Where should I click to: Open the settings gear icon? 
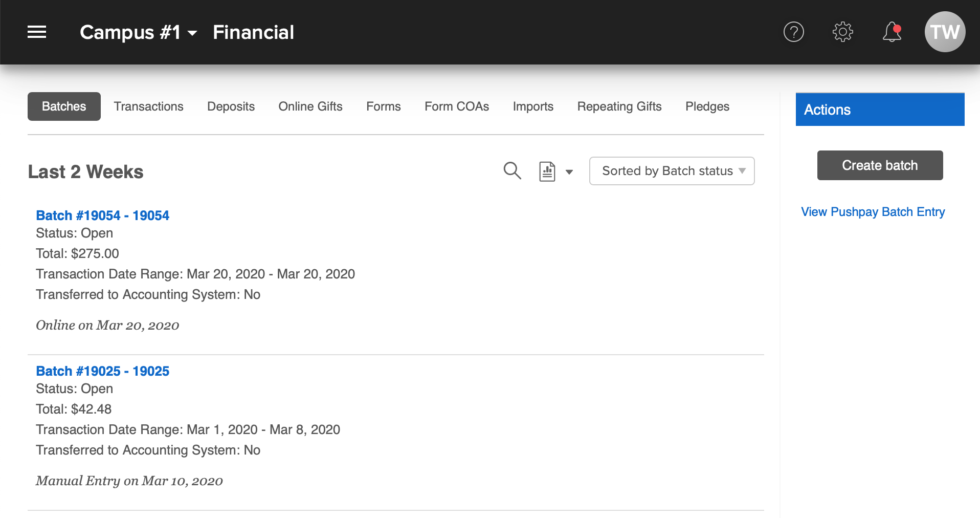pos(842,32)
